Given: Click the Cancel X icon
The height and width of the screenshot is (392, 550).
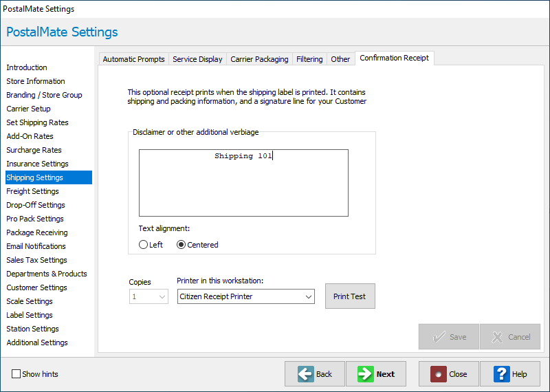Looking at the screenshot, I should (497, 337).
